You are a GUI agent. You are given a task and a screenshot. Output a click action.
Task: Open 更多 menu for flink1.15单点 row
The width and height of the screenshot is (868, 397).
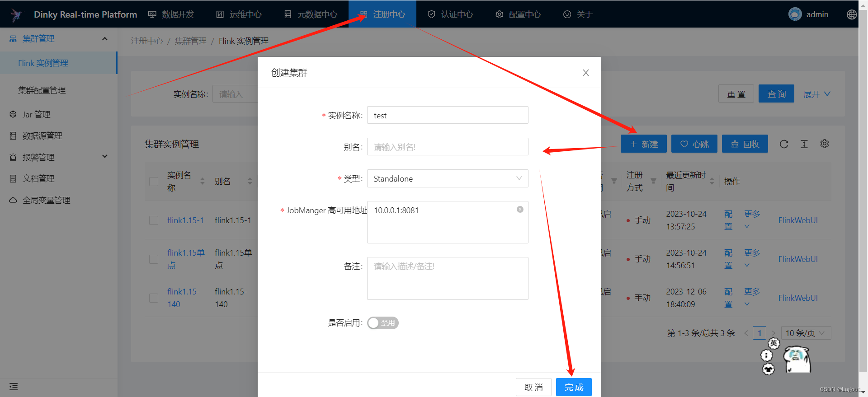pos(752,258)
